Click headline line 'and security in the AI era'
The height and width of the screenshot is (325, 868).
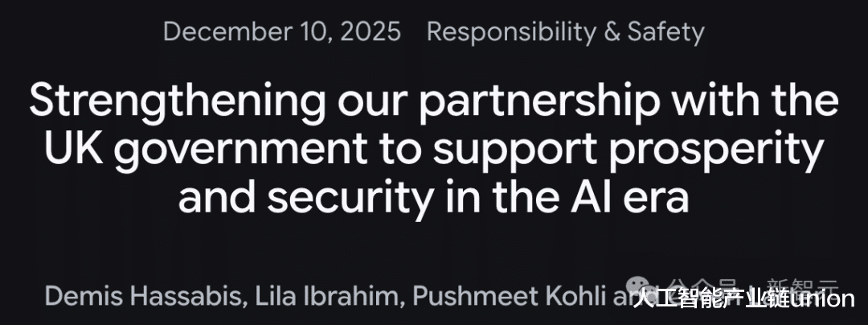434,196
